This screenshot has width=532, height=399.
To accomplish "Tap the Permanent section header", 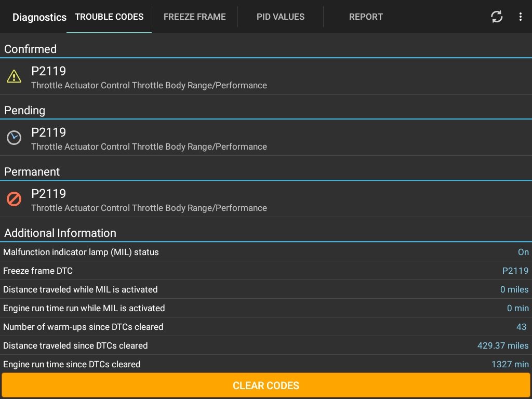I will pyautogui.click(x=32, y=171).
